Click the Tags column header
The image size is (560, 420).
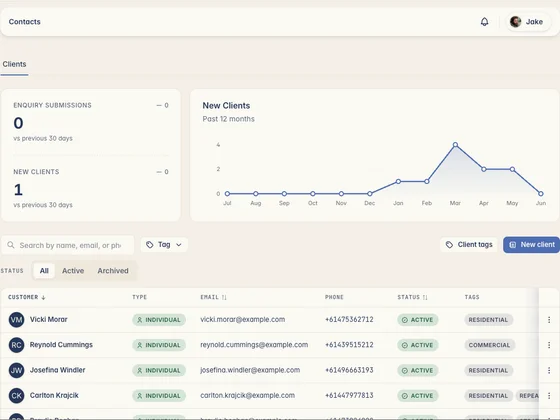pyautogui.click(x=472, y=297)
